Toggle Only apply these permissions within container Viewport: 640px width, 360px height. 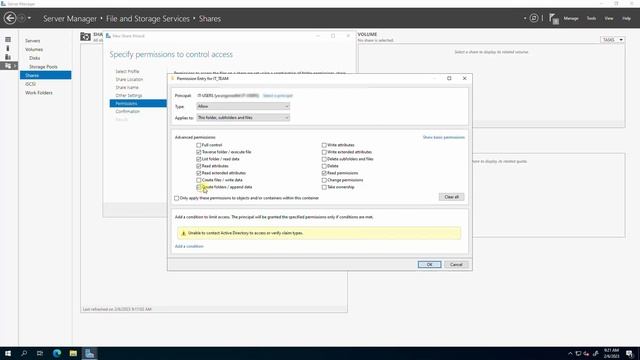(177, 198)
